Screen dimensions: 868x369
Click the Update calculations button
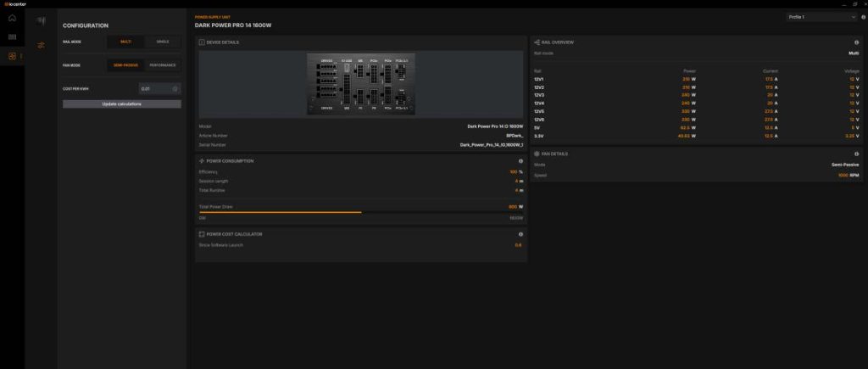tap(122, 104)
